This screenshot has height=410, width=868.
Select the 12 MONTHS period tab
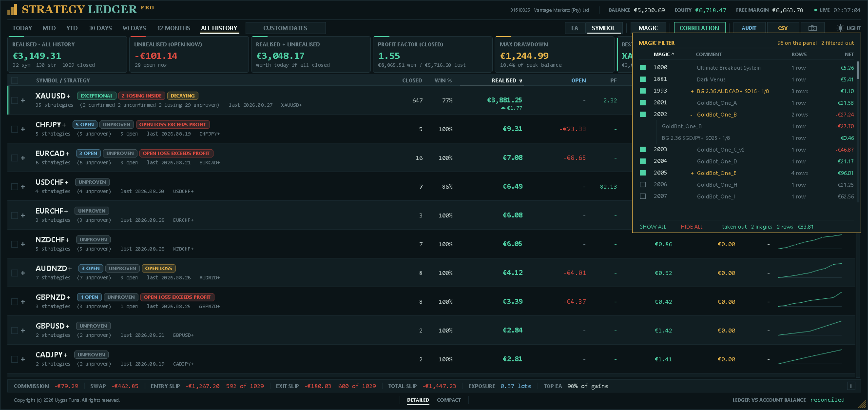174,28
